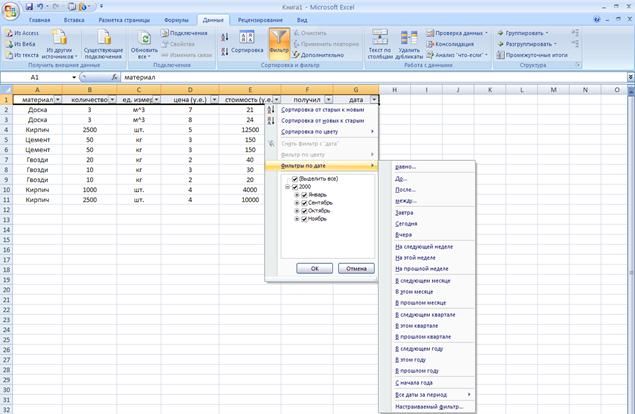Switch to the Рецензирование tab
635x414 pixels.
260,20
